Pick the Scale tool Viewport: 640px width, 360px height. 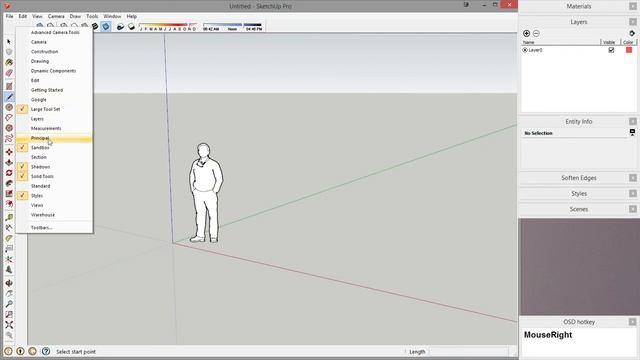pos(9,193)
